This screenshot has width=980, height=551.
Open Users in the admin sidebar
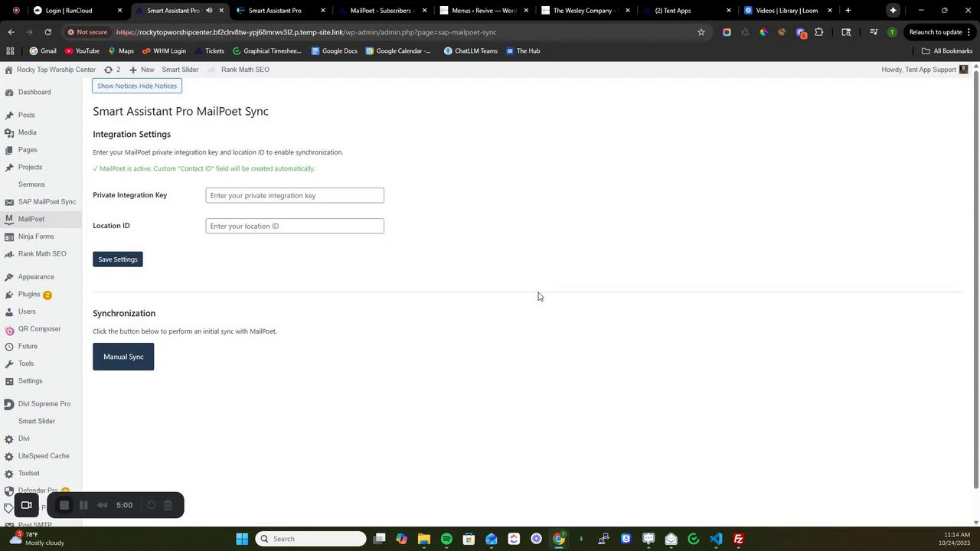coord(27,311)
